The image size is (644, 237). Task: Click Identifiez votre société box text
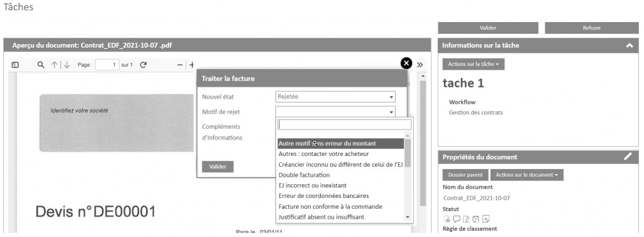coord(79,111)
